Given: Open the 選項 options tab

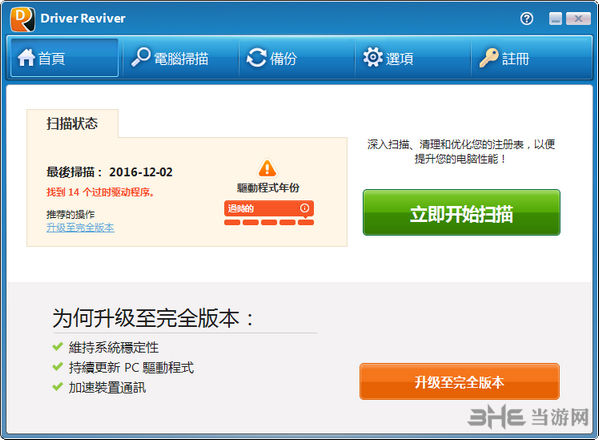Looking at the screenshot, I should coord(413,58).
